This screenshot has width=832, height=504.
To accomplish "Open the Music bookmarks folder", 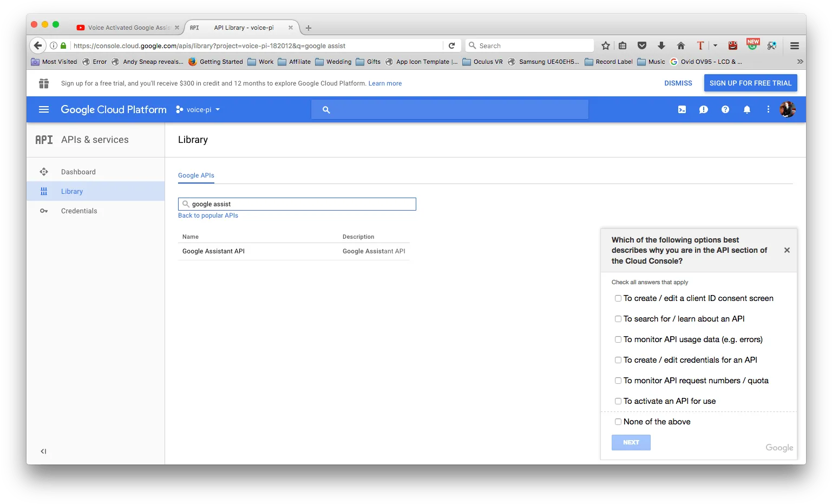I will pyautogui.click(x=651, y=62).
